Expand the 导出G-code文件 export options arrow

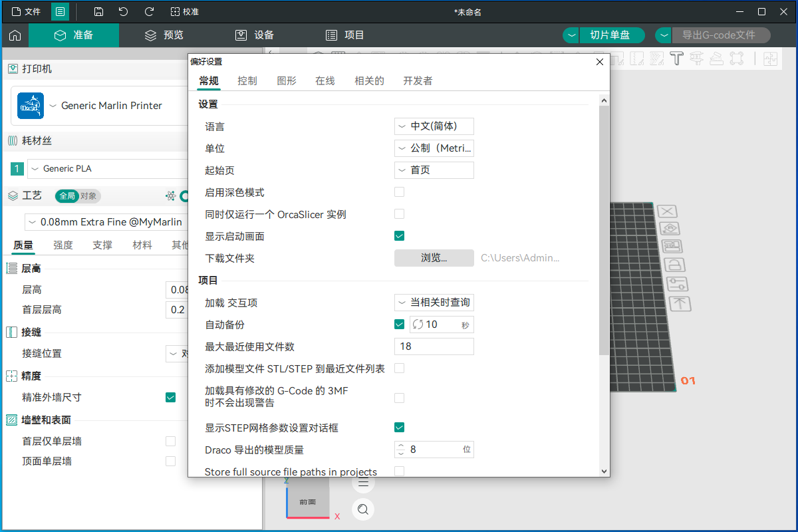664,35
